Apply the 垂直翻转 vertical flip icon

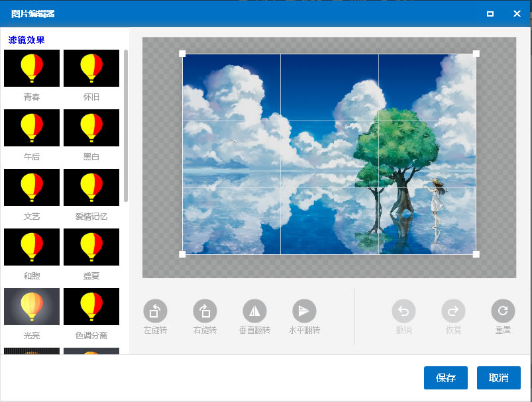[254, 311]
